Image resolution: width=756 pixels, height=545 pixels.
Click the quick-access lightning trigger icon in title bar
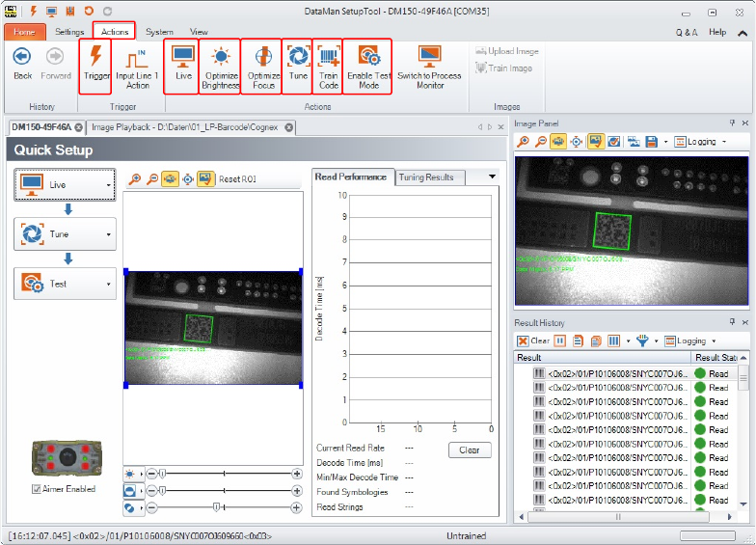(33, 11)
